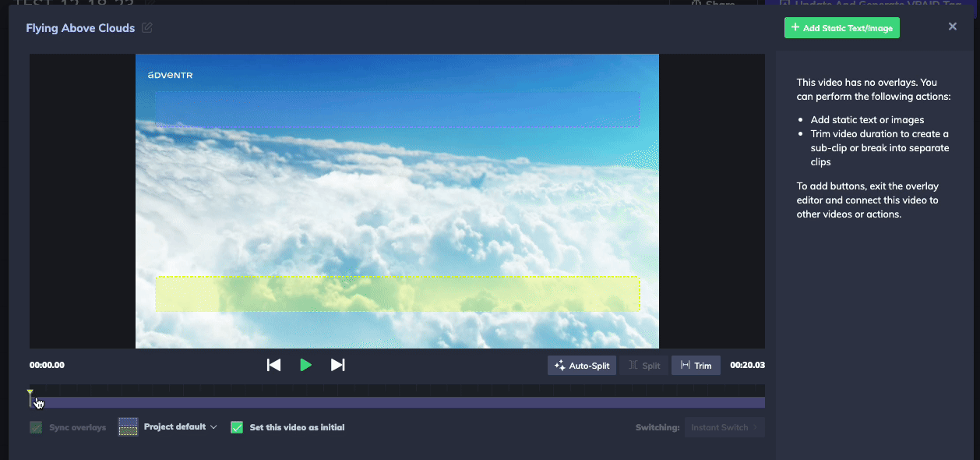Activate the Trim tool

[x=696, y=366]
